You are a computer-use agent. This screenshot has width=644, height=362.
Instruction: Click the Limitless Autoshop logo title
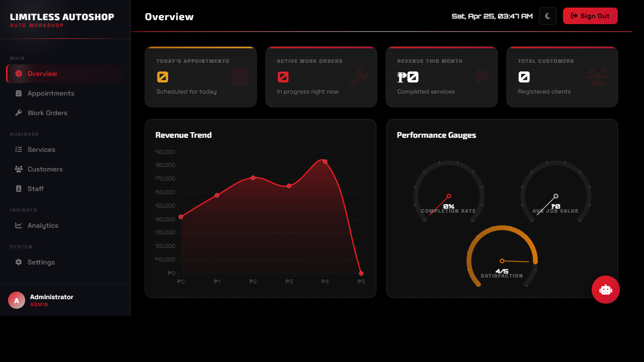(62, 17)
